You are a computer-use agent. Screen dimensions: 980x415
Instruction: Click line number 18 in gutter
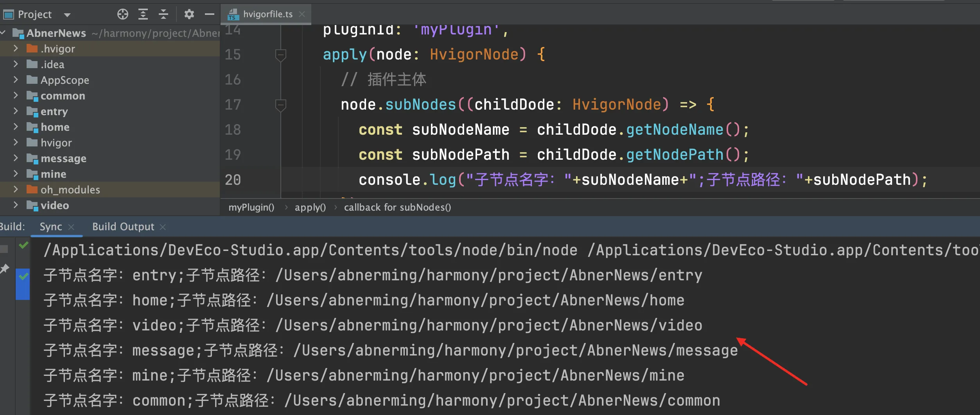click(233, 130)
